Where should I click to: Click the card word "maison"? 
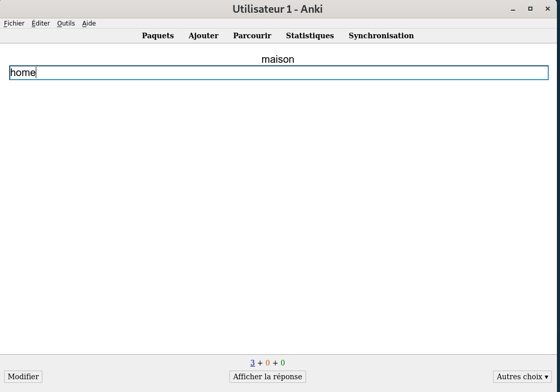pos(278,59)
